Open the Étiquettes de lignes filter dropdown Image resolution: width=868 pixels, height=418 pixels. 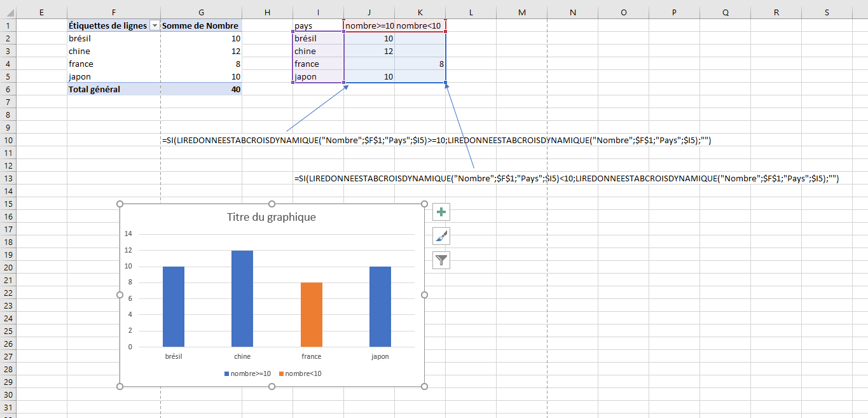155,25
